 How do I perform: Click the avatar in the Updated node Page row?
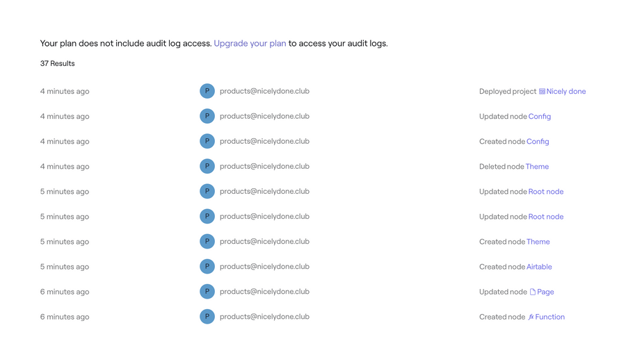click(207, 292)
